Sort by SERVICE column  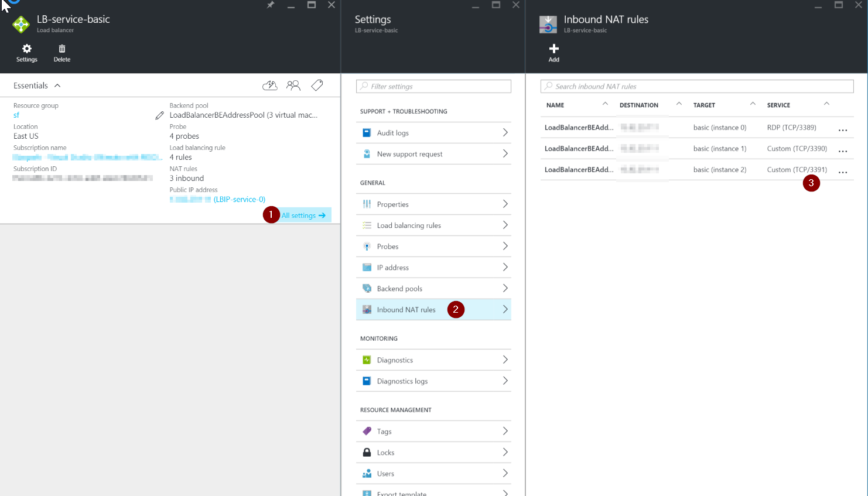coord(778,105)
